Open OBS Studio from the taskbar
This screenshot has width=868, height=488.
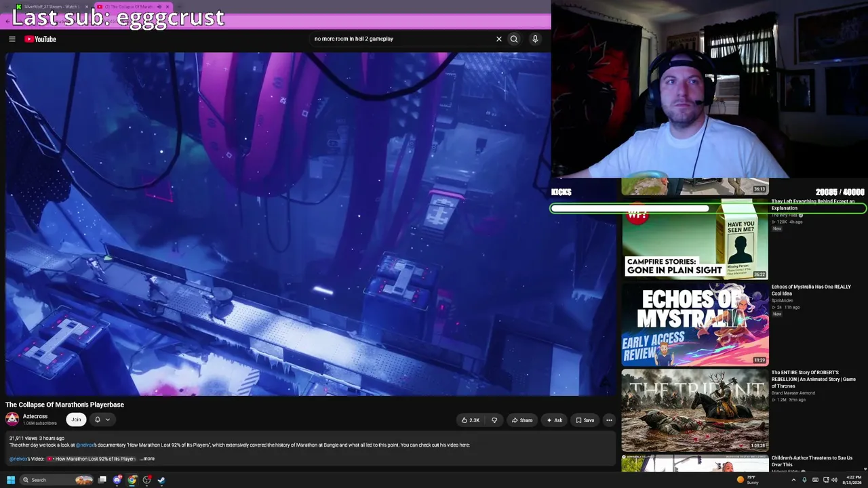tap(146, 480)
